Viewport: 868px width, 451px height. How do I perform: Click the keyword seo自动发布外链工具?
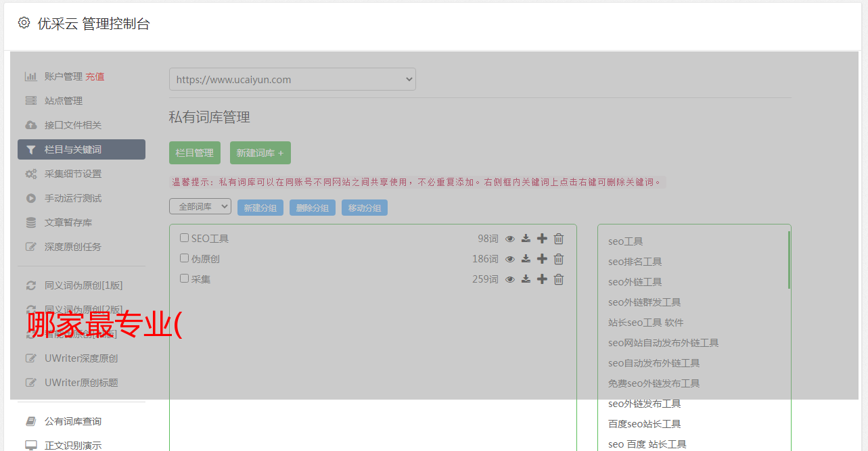654,363
